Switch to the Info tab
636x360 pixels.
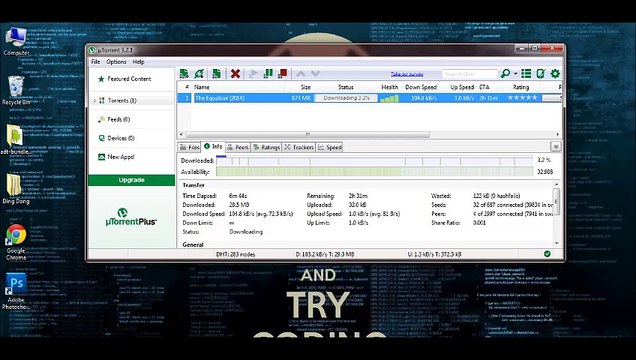pyautogui.click(x=213, y=146)
